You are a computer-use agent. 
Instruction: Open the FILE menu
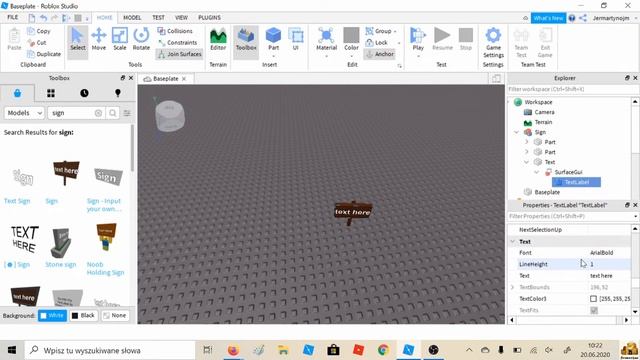click(x=13, y=18)
